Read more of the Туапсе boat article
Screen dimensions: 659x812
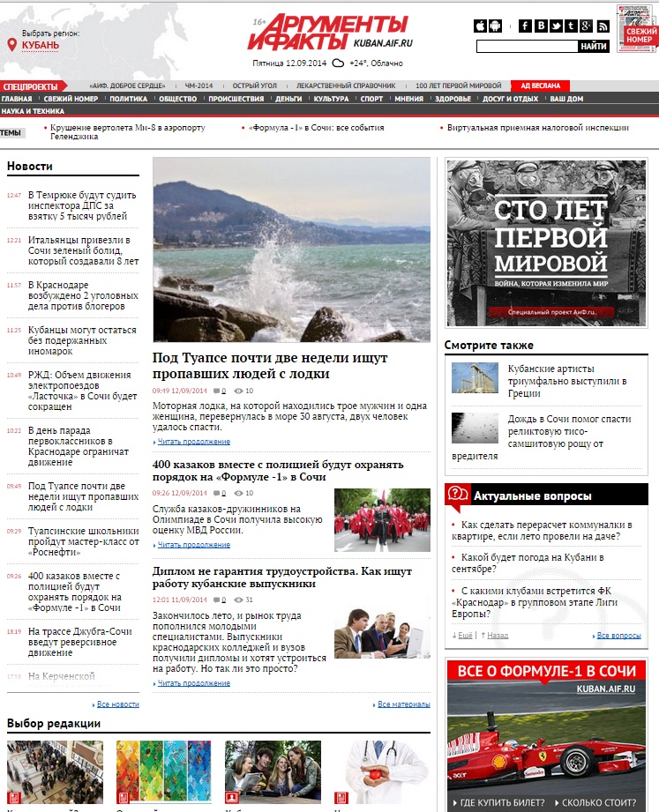(194, 442)
